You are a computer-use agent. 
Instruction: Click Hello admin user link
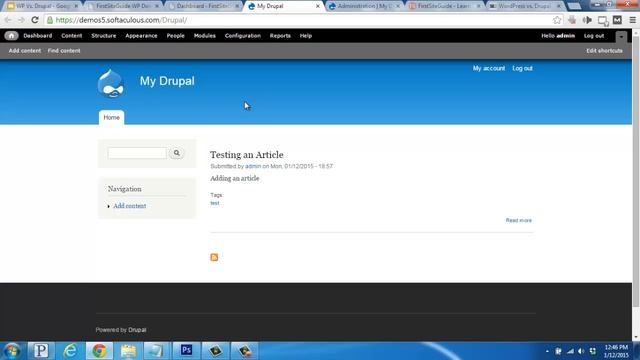558,36
